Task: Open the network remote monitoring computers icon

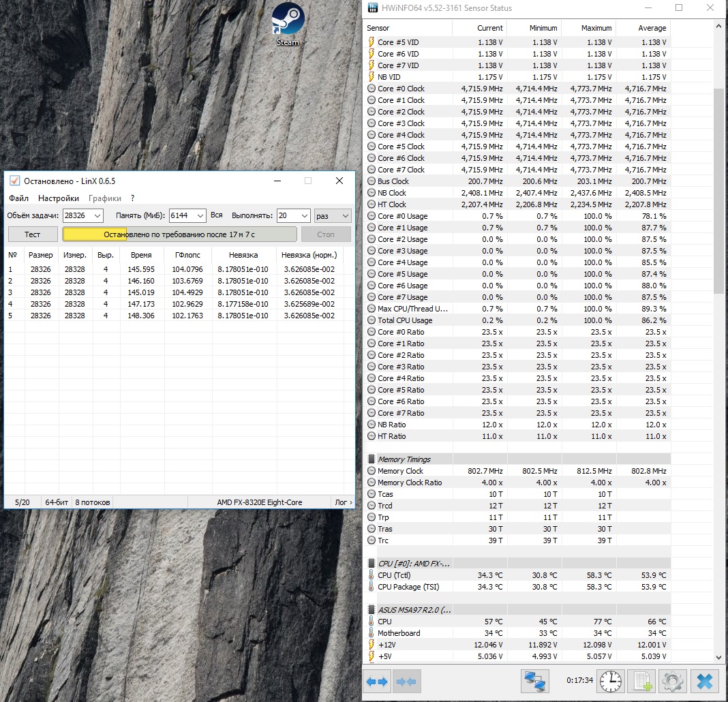Action: (535, 681)
